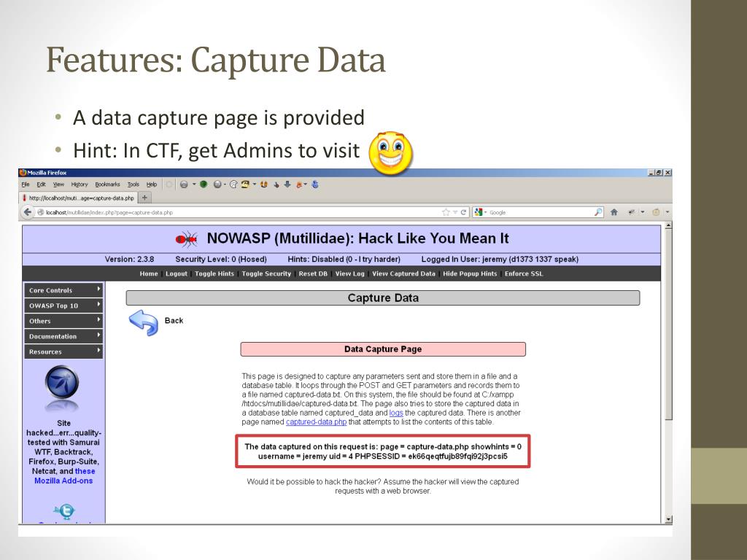Click the Home link in site nav bar
The width and height of the screenshot is (747, 560).
(x=149, y=274)
